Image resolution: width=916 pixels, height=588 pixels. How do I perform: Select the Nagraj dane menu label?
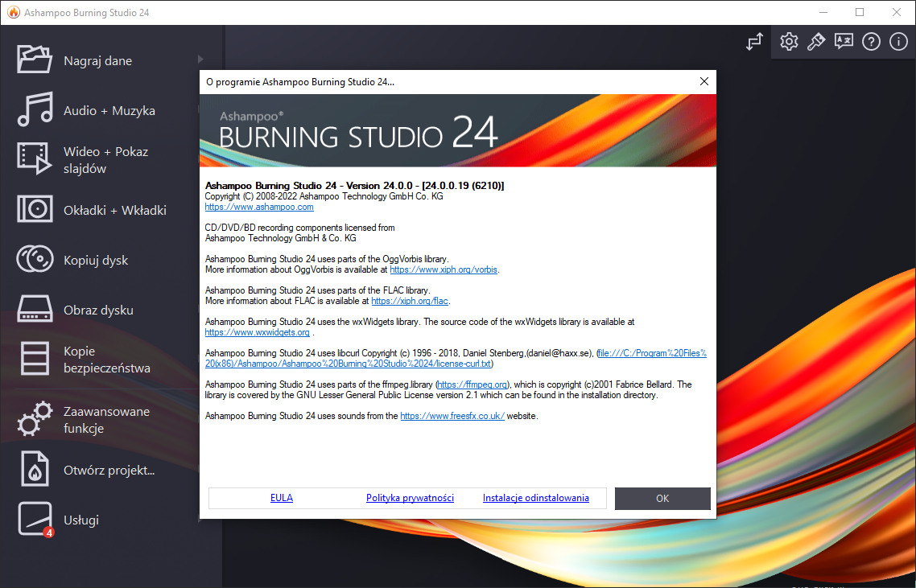[97, 60]
